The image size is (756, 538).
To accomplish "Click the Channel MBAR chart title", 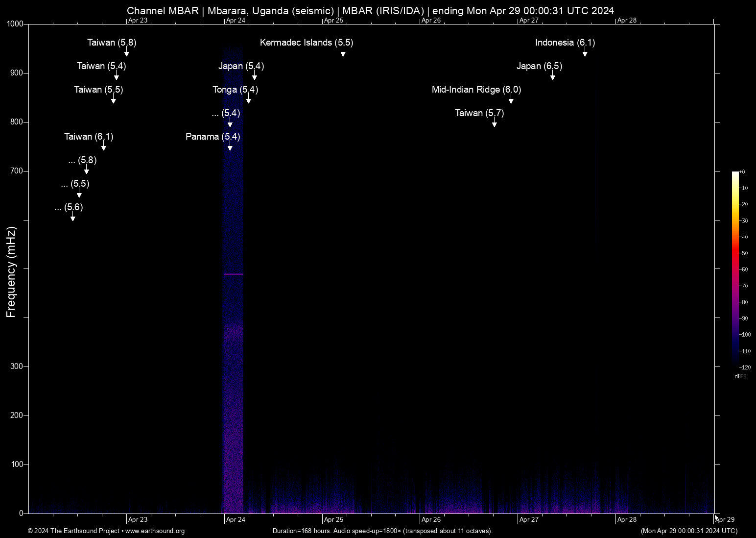I will (370, 11).
